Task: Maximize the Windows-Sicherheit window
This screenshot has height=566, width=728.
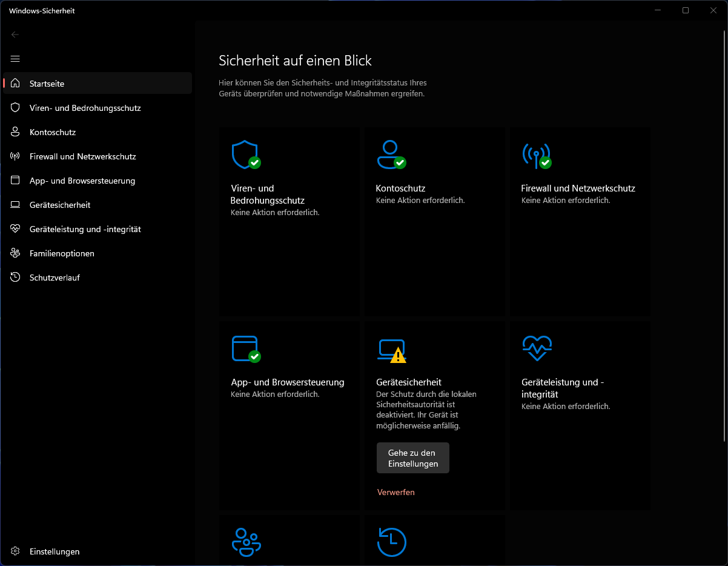Action: coord(686,10)
